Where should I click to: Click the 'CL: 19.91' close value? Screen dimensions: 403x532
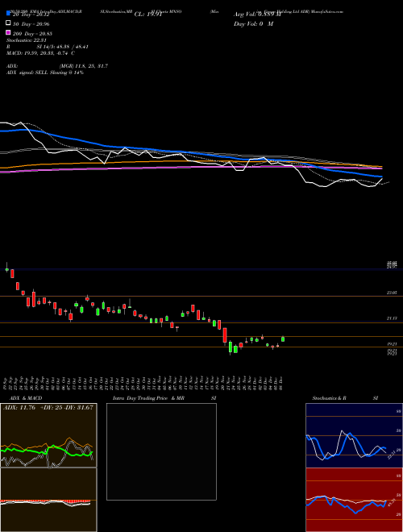147,14
